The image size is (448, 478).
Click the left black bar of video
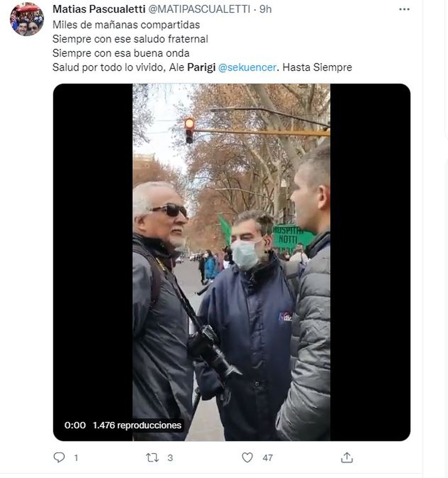[x=93, y=262]
